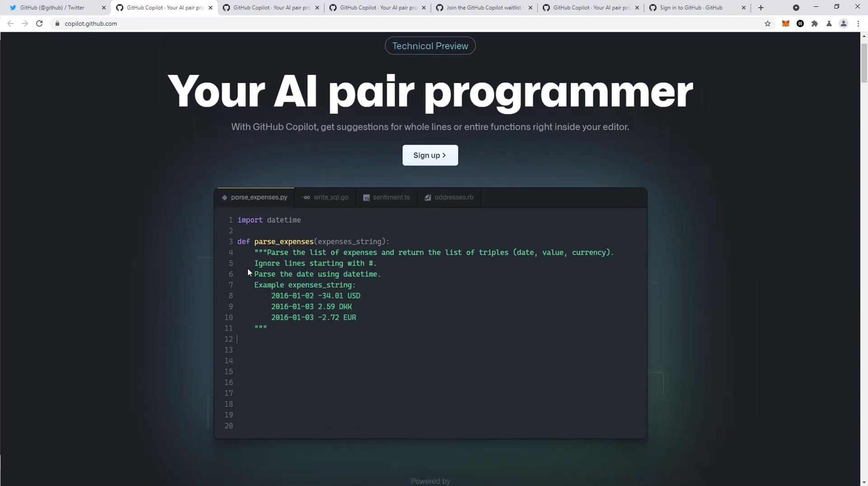Restore down the Chrome window
Image resolution: width=868 pixels, height=486 pixels.
point(837,7)
